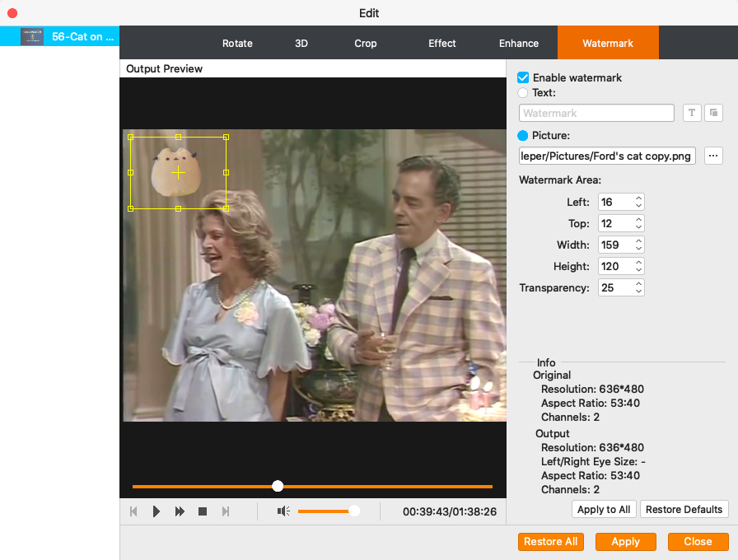This screenshot has height=560, width=738.
Task: Click the watermark box bottom-middle handle
Action: pos(179,208)
